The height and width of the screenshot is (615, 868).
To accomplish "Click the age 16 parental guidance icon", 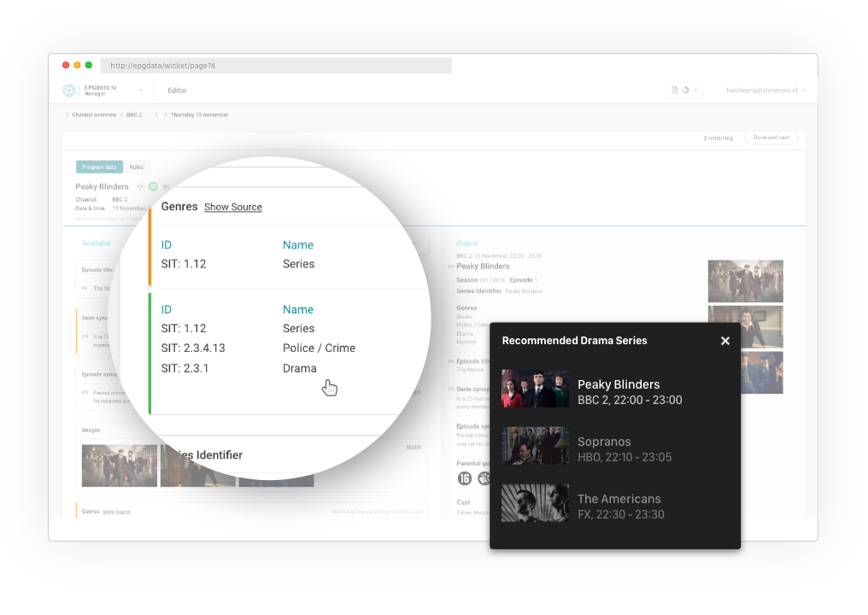I will pyautogui.click(x=465, y=478).
